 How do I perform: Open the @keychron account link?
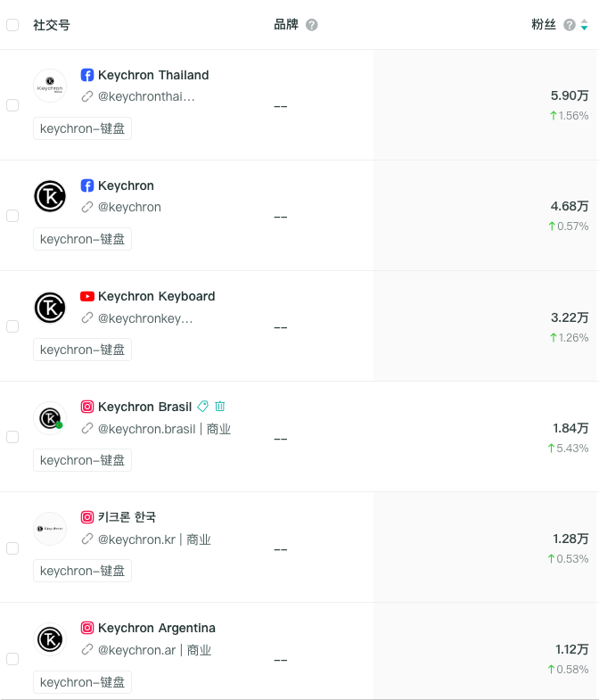coord(129,207)
